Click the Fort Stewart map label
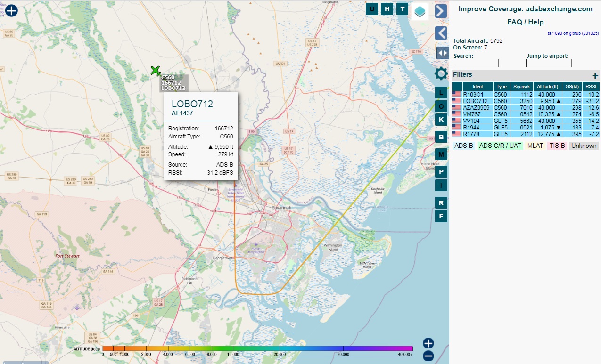601x364 pixels. tap(67, 256)
